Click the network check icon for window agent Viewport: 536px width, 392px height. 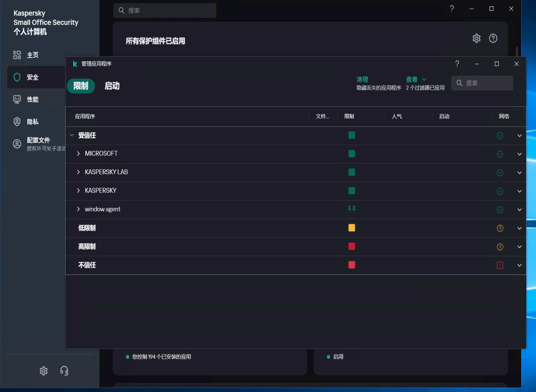pyautogui.click(x=500, y=210)
